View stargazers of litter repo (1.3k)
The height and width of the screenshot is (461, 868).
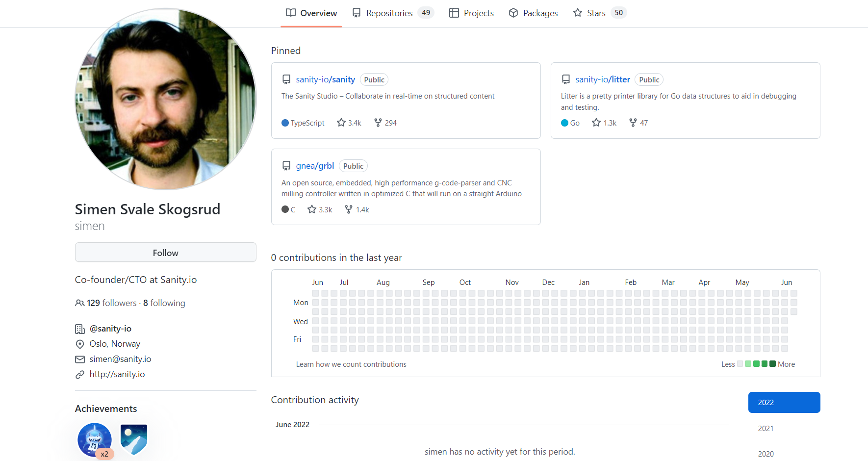pos(604,123)
